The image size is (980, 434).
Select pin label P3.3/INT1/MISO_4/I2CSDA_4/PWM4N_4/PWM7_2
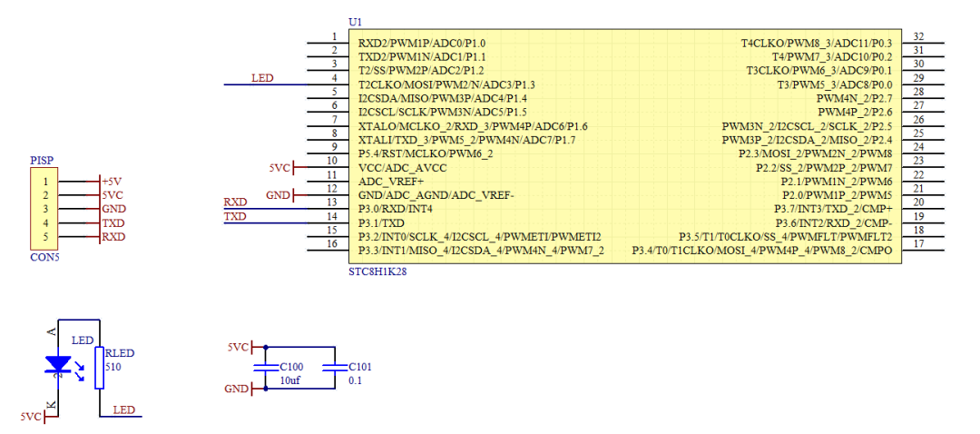tap(481, 251)
